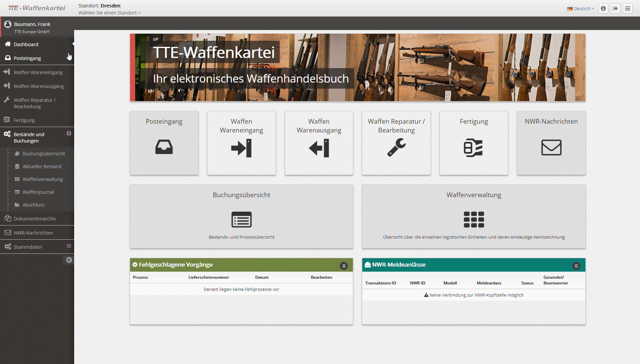Click the NWR-Meldeanlässe header envelope icon

coord(368,265)
